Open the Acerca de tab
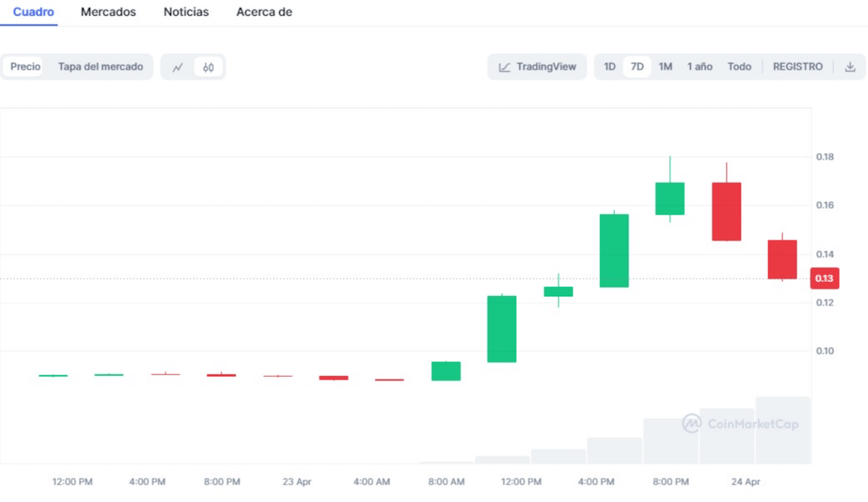868x502 pixels. (264, 12)
